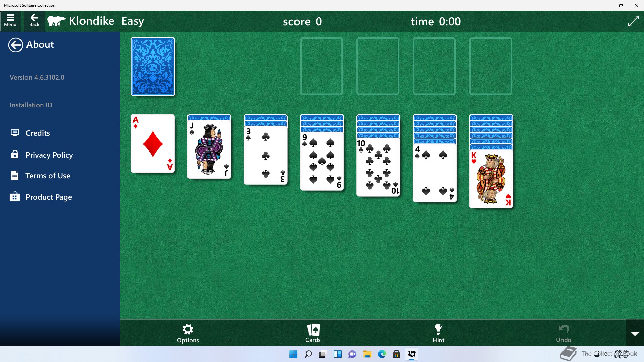Launch Microsoft Edge from the taskbar
The image size is (644, 362).
point(382,354)
